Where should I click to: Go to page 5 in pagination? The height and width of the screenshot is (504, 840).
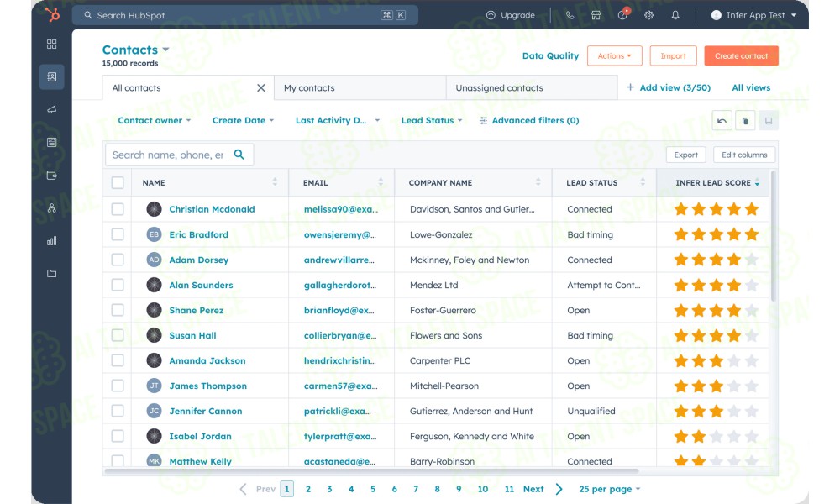(x=373, y=489)
